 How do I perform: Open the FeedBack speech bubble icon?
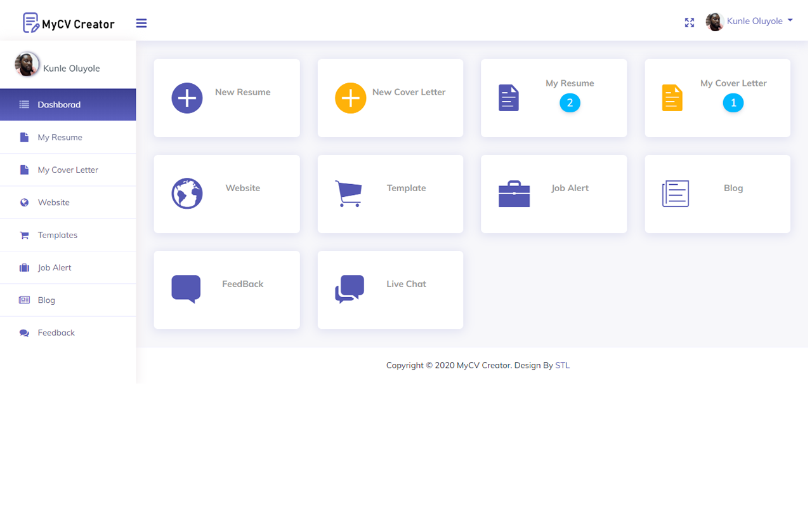tap(186, 289)
